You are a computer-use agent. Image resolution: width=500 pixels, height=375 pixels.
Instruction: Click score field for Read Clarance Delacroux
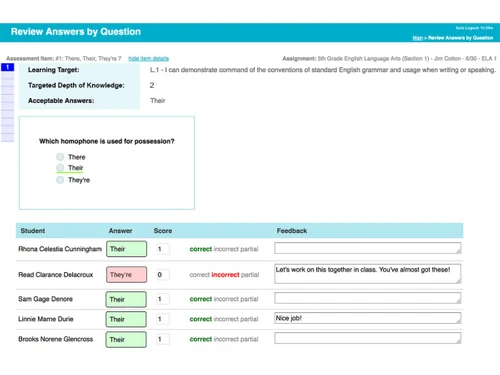[163, 275]
